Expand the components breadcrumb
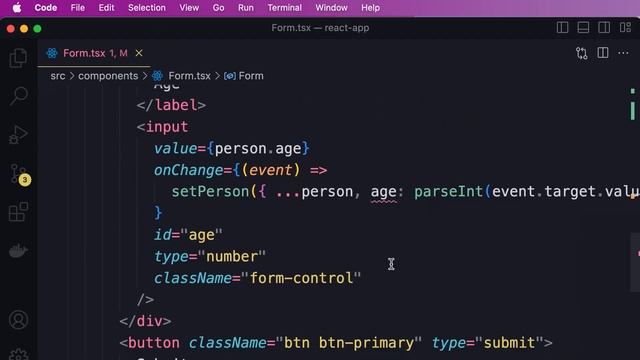This screenshot has height=360, width=640. pyautogui.click(x=108, y=76)
